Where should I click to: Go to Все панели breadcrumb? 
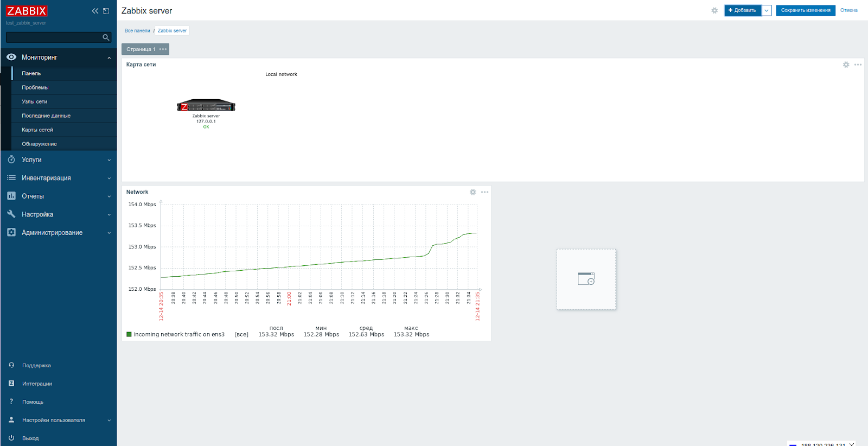(137, 31)
